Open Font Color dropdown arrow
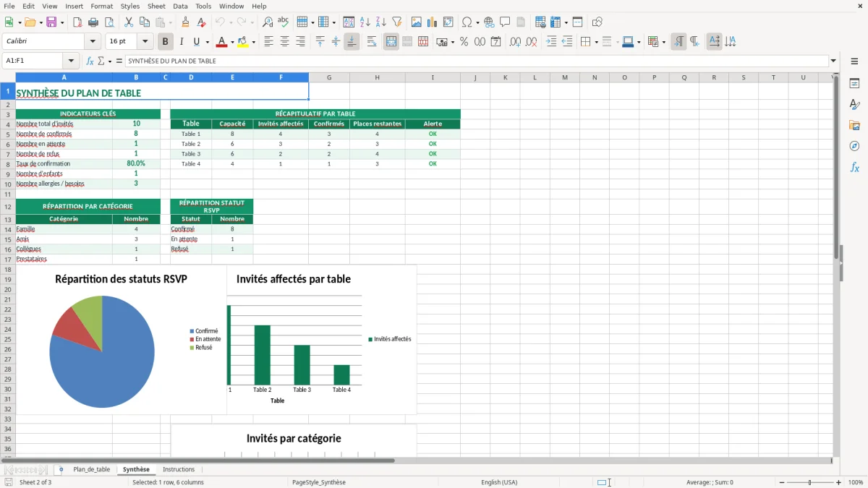 [231, 42]
